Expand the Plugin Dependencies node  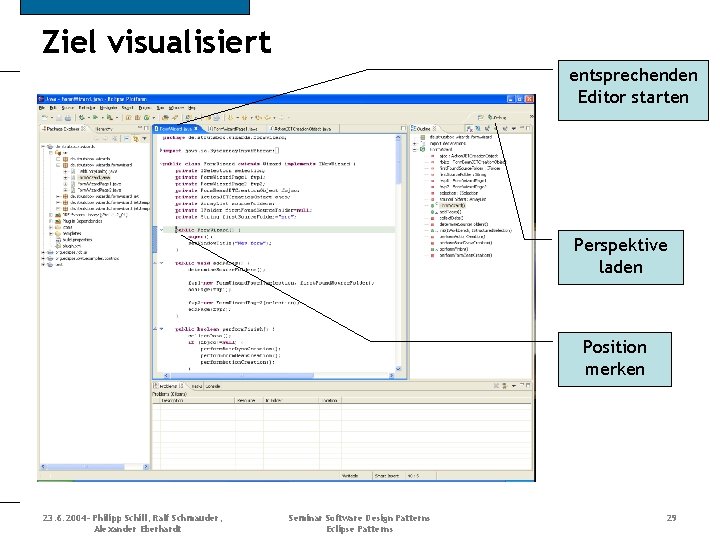[51, 221]
